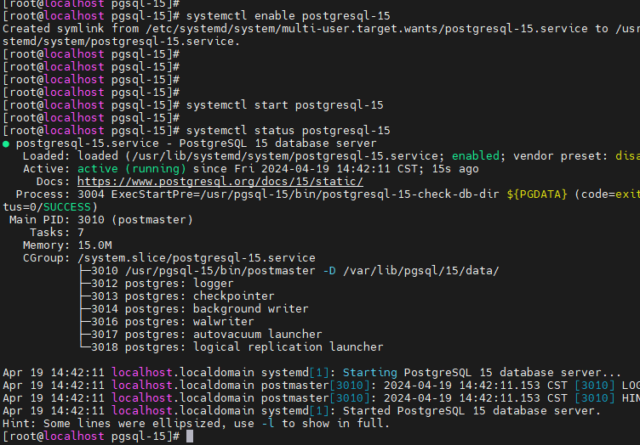The width and height of the screenshot is (640, 445).
Task: Click the '3018 postgres: logical replication launcher' row
Action: point(232,347)
